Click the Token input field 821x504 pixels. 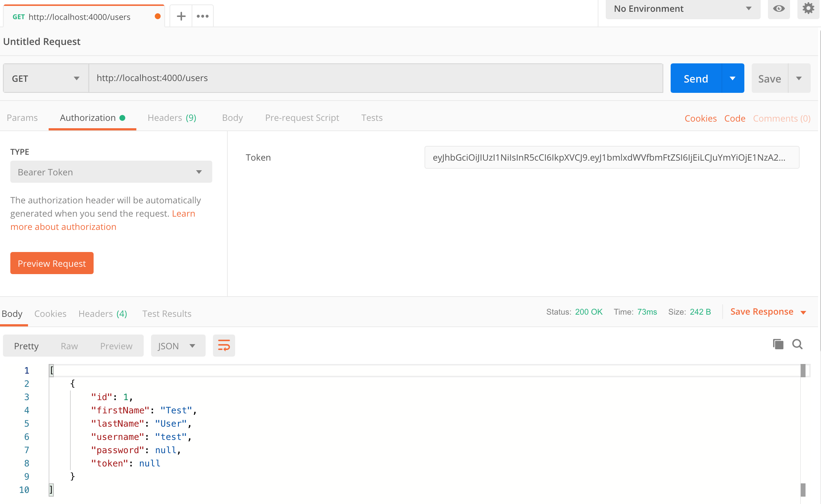[x=612, y=158]
